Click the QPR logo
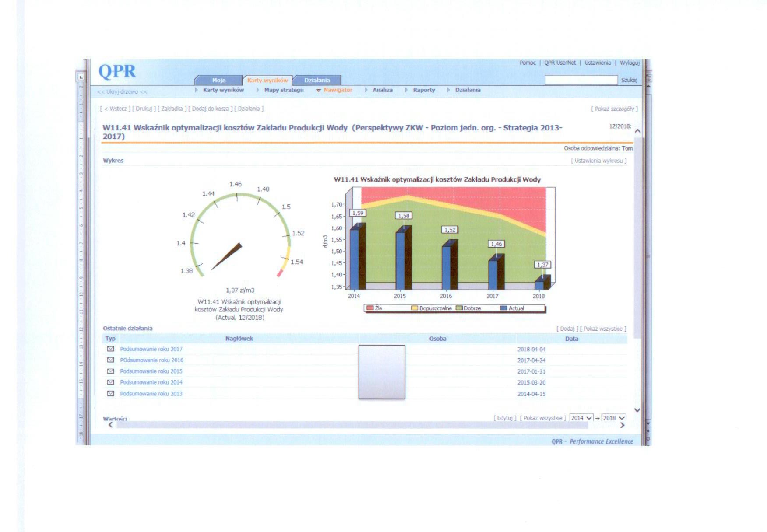Viewport: 767px width, 532px height. pos(117,71)
